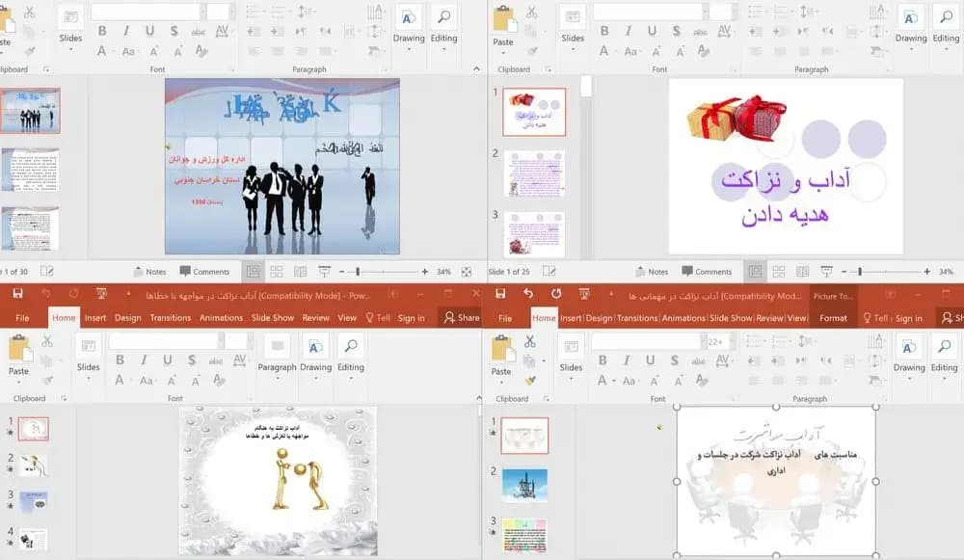Toggle the Notes pane in the top-left window
Viewport: 964px width, 560px height.
coord(150,271)
